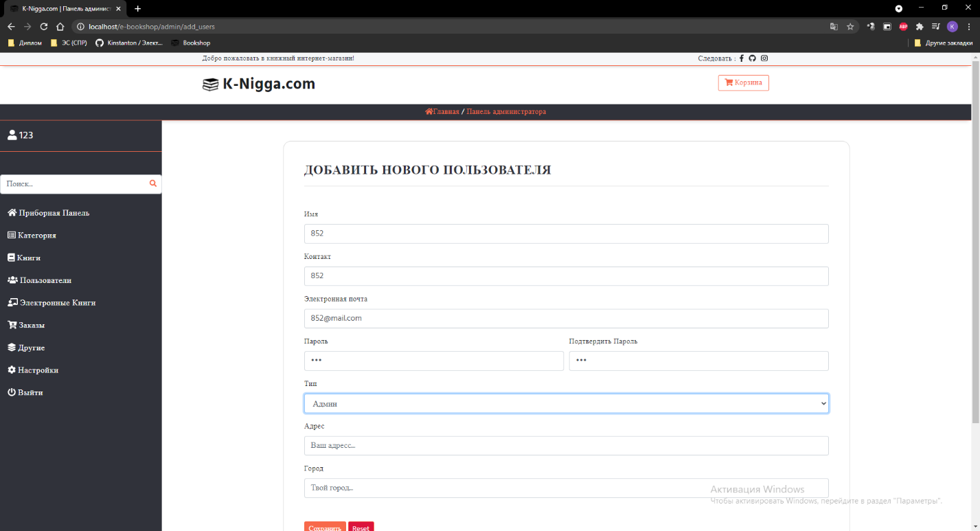The height and width of the screenshot is (531, 980).
Task: Open the media controls icon
Action: pyautogui.click(x=936, y=27)
